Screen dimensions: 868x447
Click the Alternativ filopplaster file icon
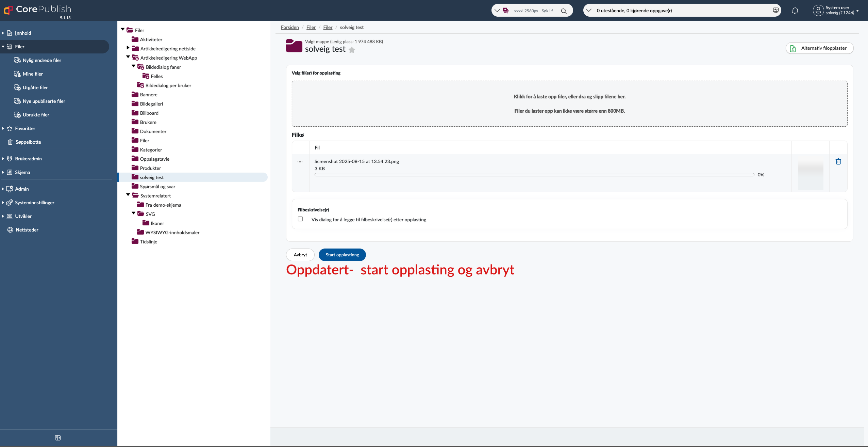[x=793, y=48]
